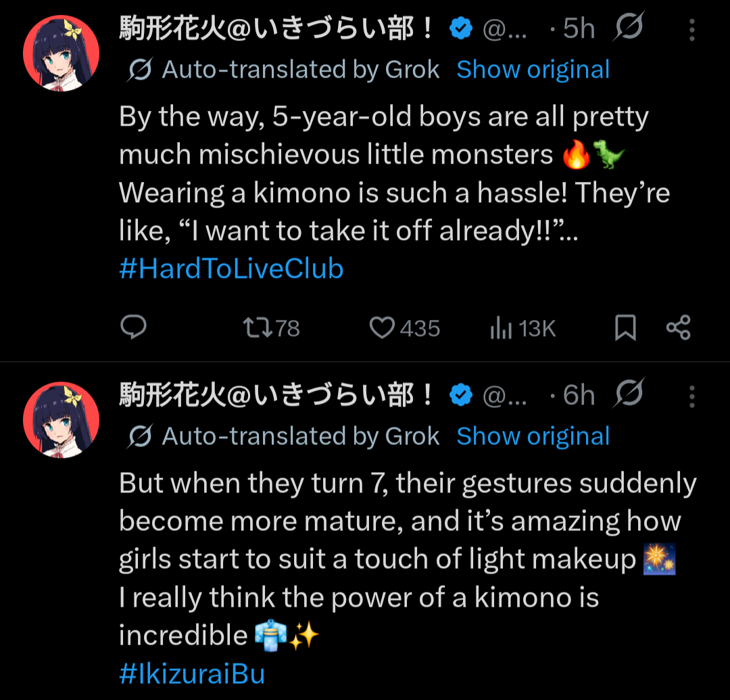Like the post with 435 likes

(x=383, y=328)
